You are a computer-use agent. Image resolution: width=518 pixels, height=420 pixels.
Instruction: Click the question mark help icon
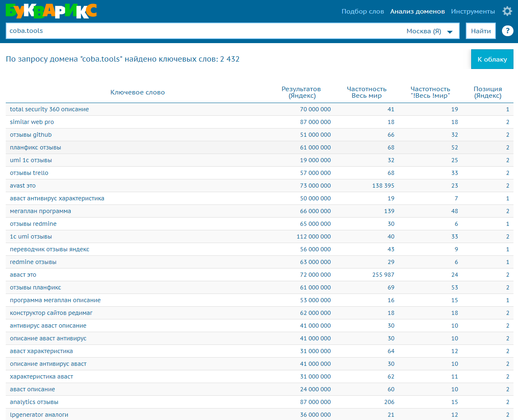coord(507,31)
